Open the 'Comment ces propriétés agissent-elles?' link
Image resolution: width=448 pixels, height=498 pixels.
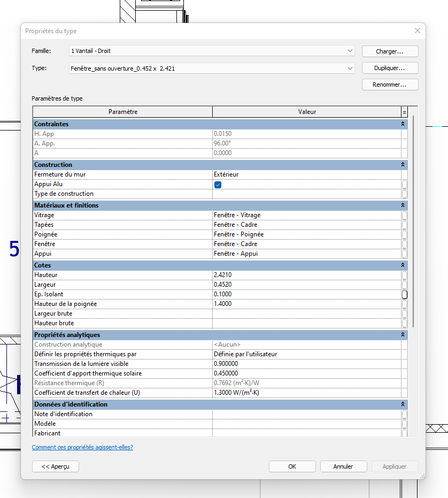click(82, 447)
